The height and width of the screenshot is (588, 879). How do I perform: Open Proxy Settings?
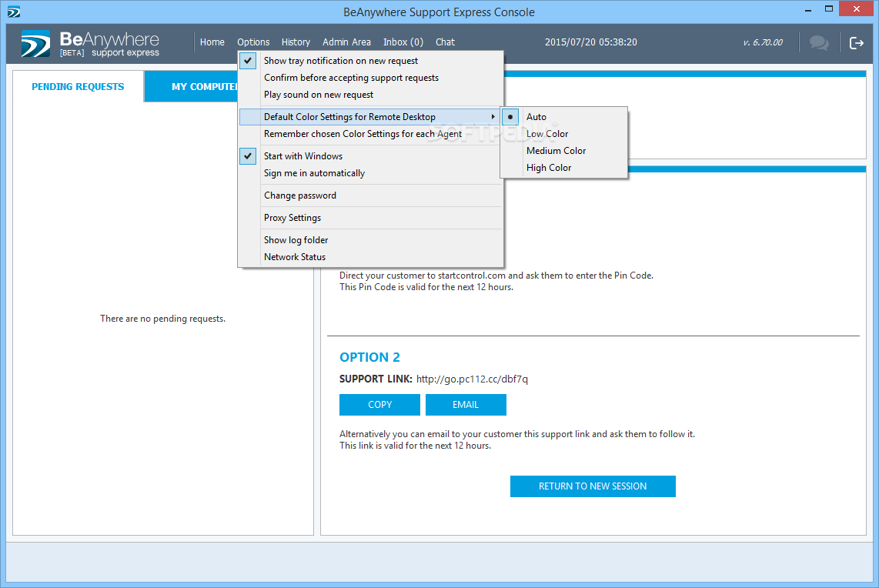(371, 218)
